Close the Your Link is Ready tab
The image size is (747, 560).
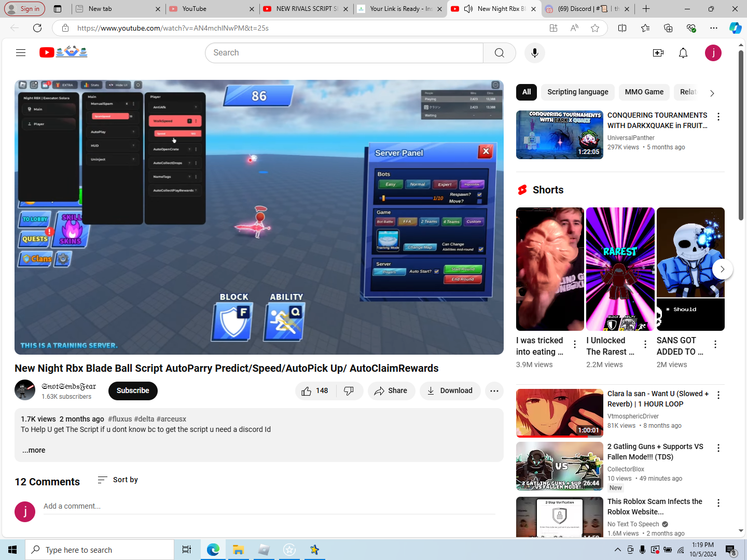pyautogui.click(x=439, y=9)
